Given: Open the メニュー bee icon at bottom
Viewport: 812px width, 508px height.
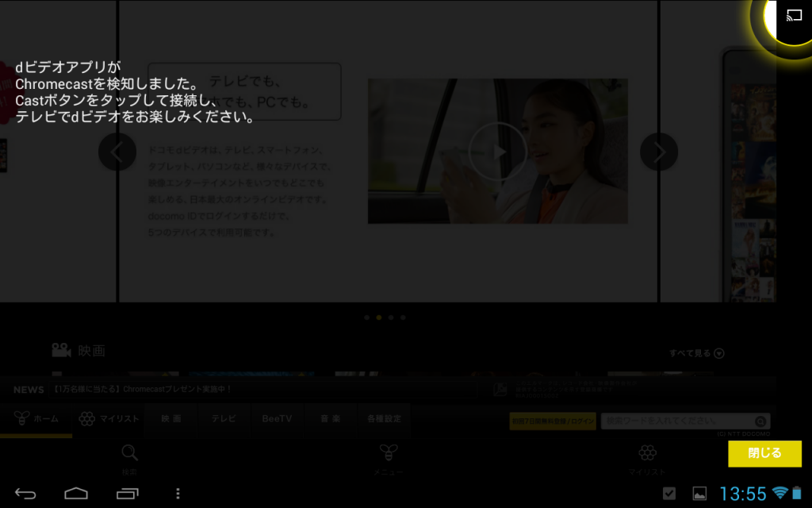Looking at the screenshot, I should [x=389, y=452].
